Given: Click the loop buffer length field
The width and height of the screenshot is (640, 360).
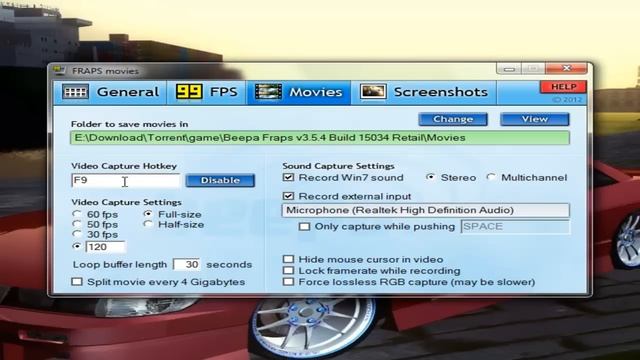Looking at the screenshot, I should click(x=187, y=264).
